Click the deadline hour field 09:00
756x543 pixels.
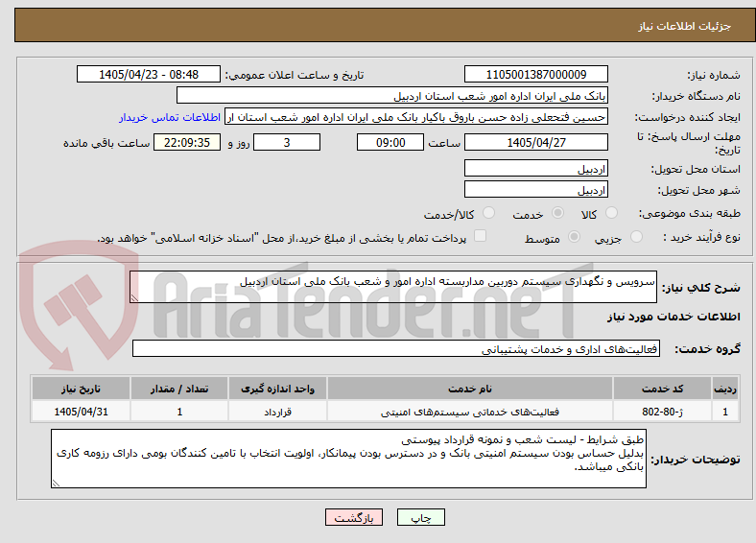[390, 142]
